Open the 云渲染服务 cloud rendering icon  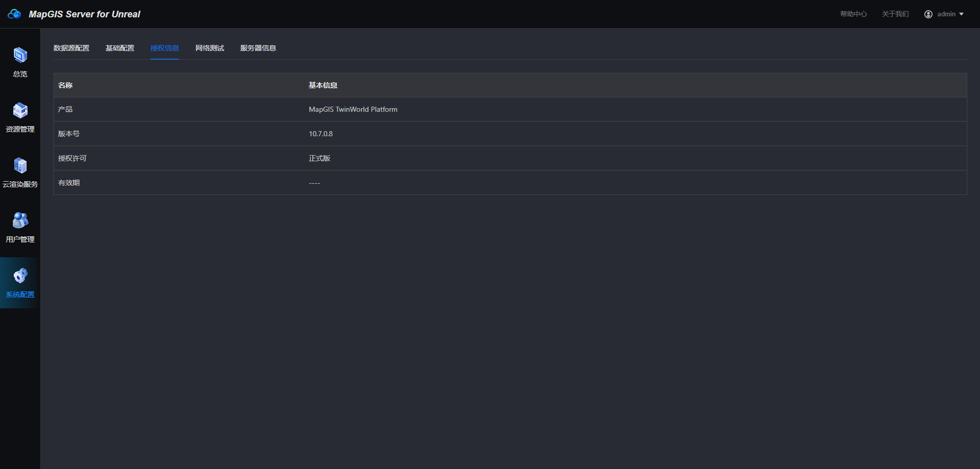click(x=20, y=165)
